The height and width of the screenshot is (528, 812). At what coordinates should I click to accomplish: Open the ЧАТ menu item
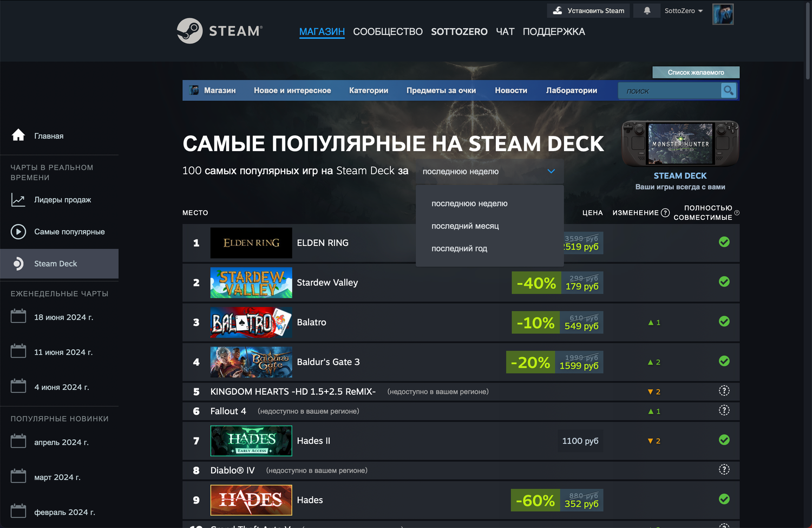(505, 32)
